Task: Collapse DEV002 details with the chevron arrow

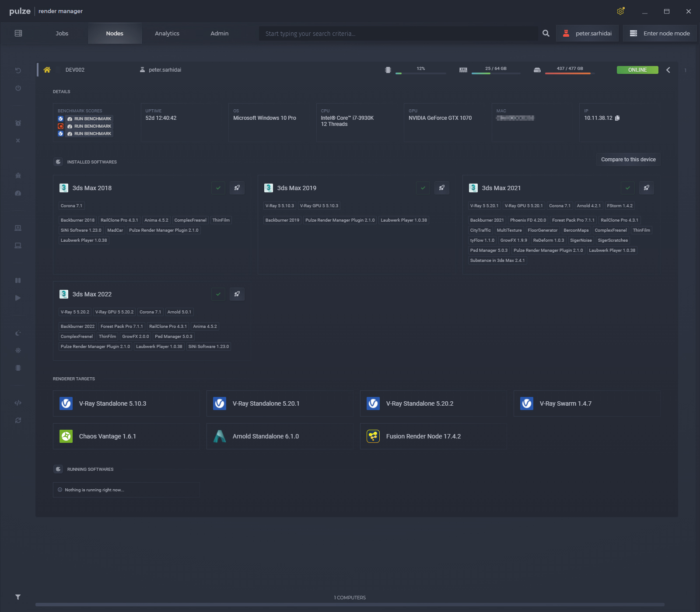Action: coord(668,70)
